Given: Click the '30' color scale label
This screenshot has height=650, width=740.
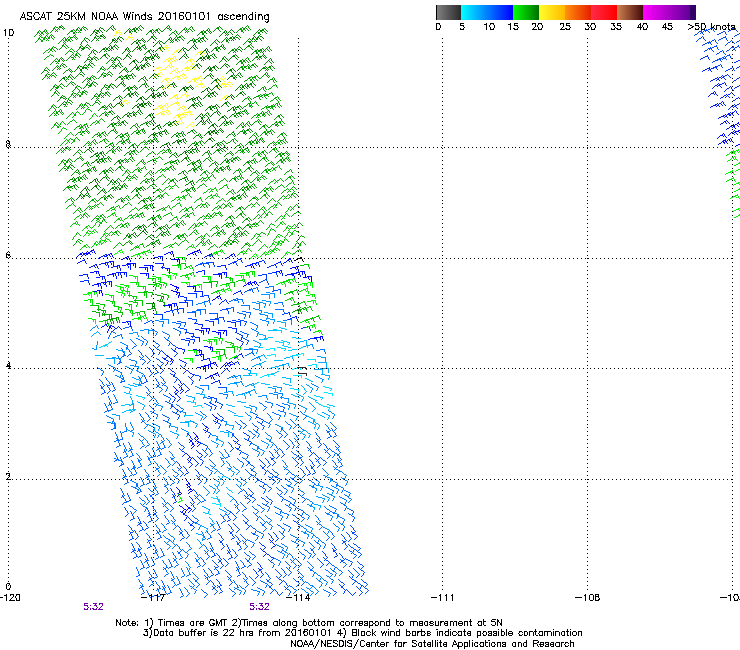Looking at the screenshot, I should (x=590, y=27).
